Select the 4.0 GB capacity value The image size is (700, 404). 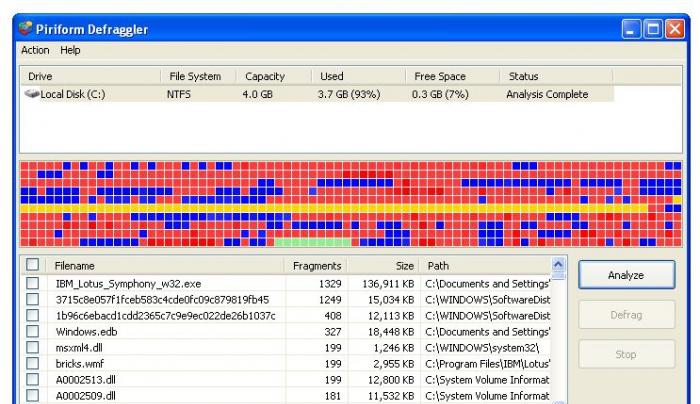coord(257,94)
